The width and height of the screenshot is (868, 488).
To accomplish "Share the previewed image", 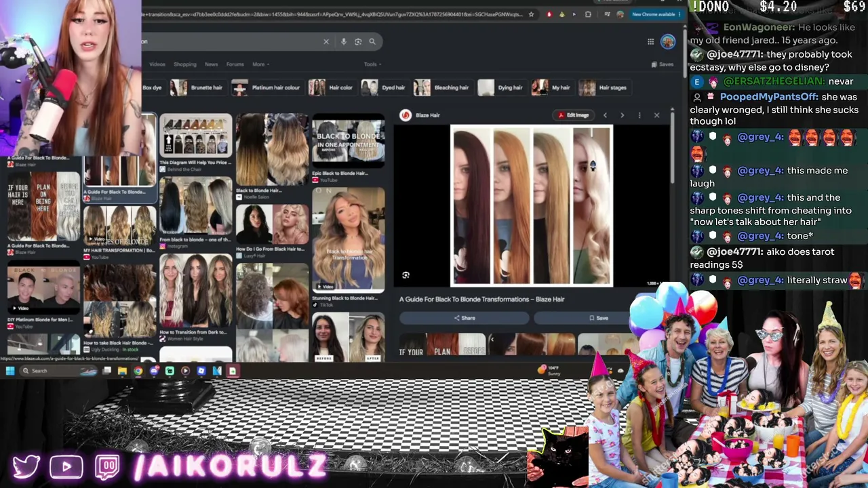I will [x=465, y=318].
